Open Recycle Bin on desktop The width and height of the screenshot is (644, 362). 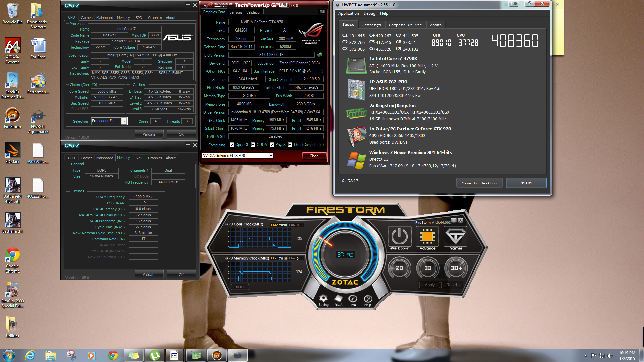pos(13,14)
